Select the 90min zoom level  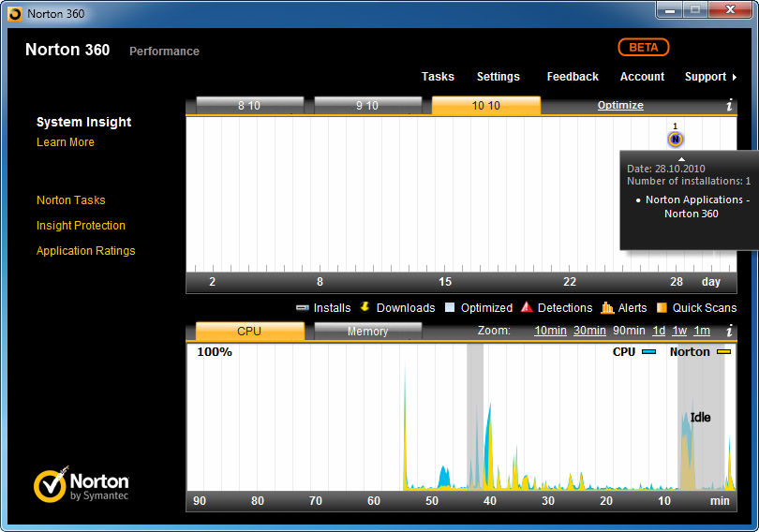[629, 331]
